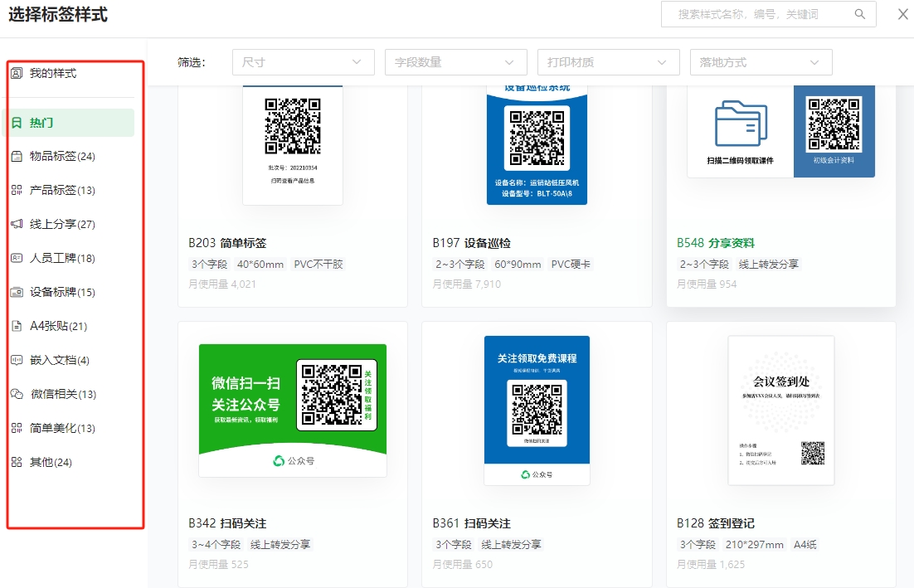The image size is (914, 588).
Task: Select the 热门 category
Action: point(69,123)
